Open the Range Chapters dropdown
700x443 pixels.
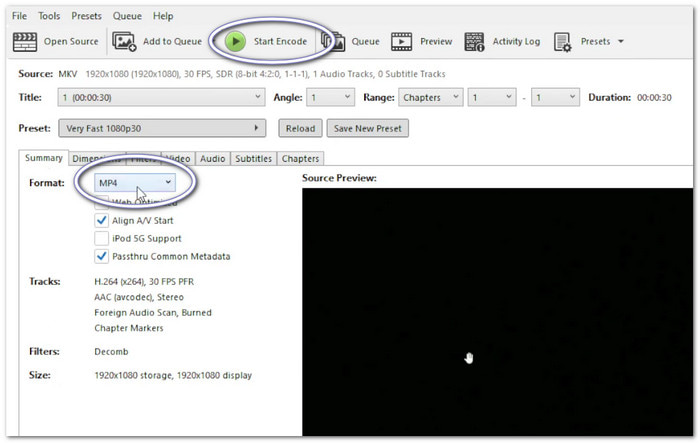tap(430, 97)
